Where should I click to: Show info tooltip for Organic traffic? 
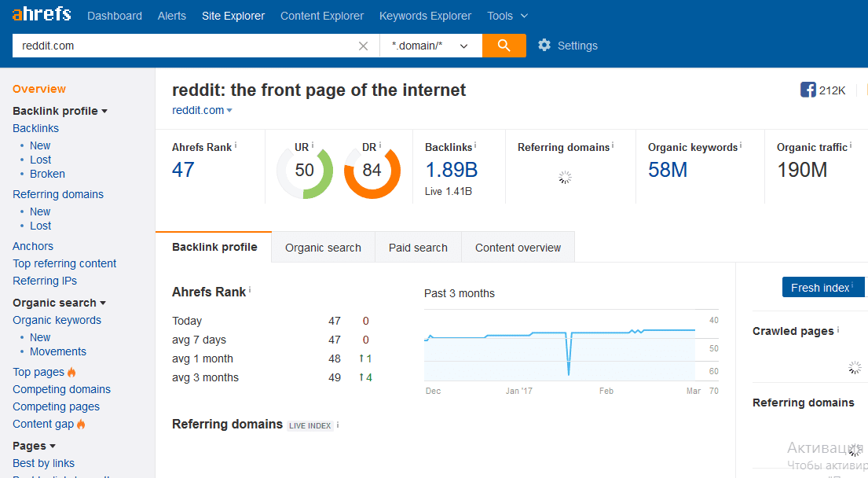tap(850, 145)
